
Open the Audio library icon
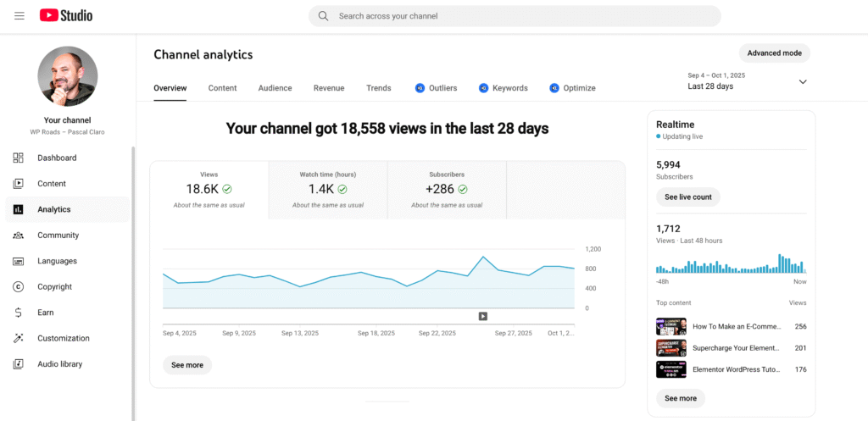[x=19, y=364]
